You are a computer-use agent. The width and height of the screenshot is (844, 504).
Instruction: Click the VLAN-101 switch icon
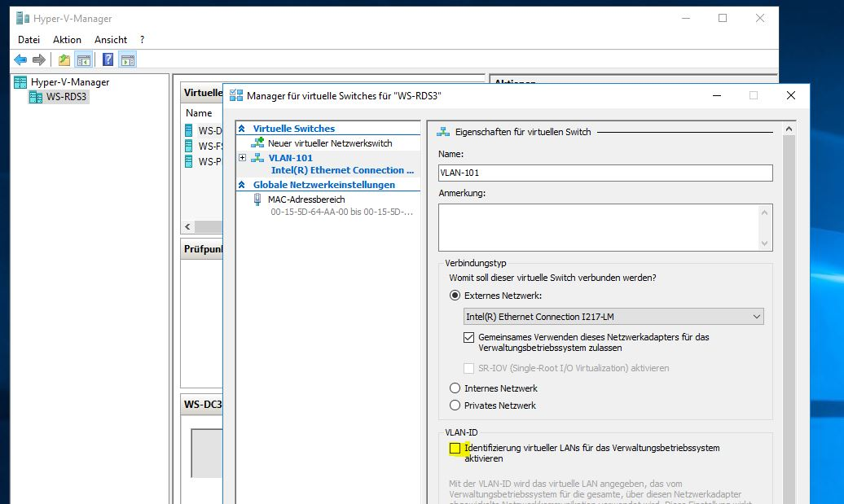tap(257, 158)
